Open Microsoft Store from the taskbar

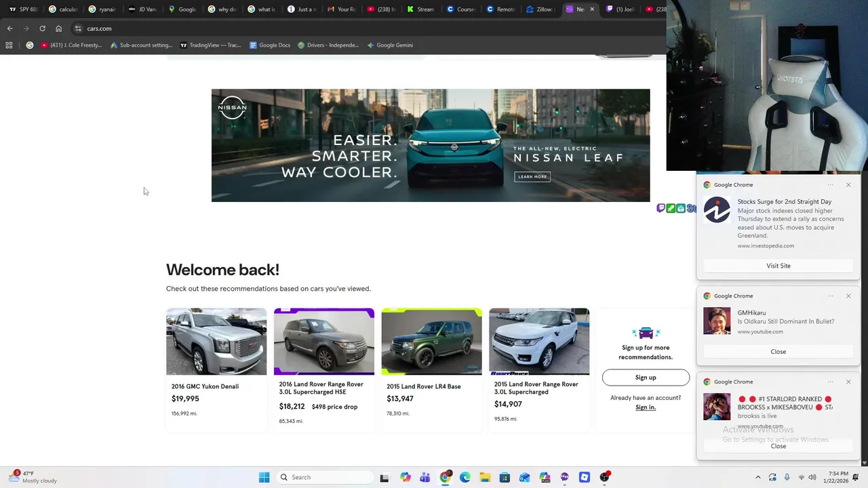coord(505,477)
